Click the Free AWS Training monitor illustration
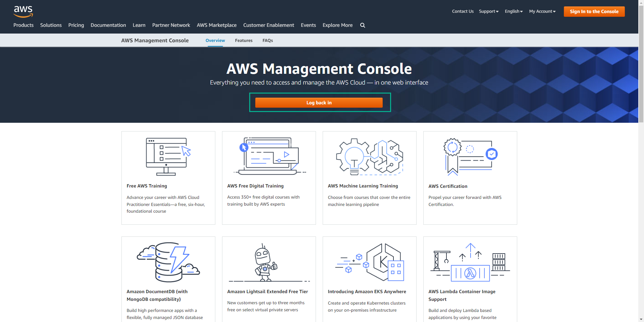Image resolution: width=644 pixels, height=322 pixels. pyautogui.click(x=168, y=157)
